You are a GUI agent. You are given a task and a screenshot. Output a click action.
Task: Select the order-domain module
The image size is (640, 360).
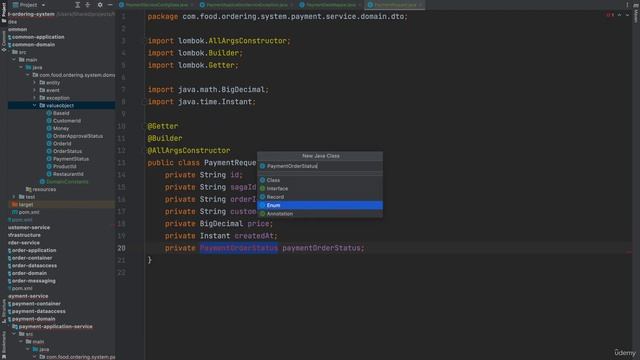(x=29, y=273)
